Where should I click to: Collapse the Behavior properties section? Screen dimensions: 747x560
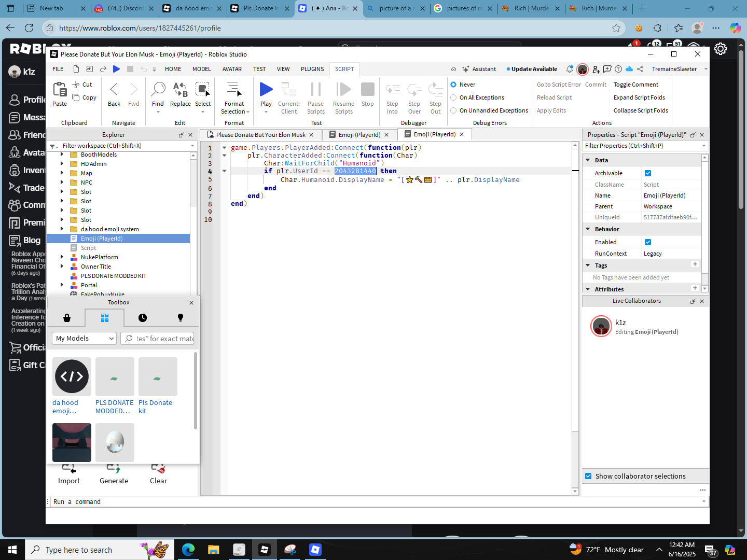tap(588, 229)
